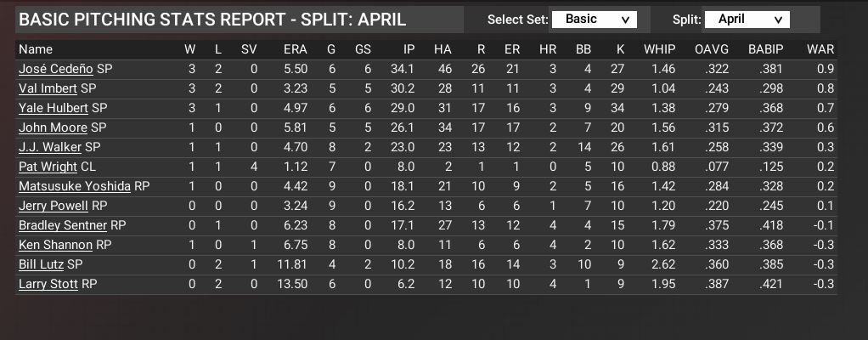868x340 pixels.
Task: Open Ken Shannon player link
Action: coord(55,245)
